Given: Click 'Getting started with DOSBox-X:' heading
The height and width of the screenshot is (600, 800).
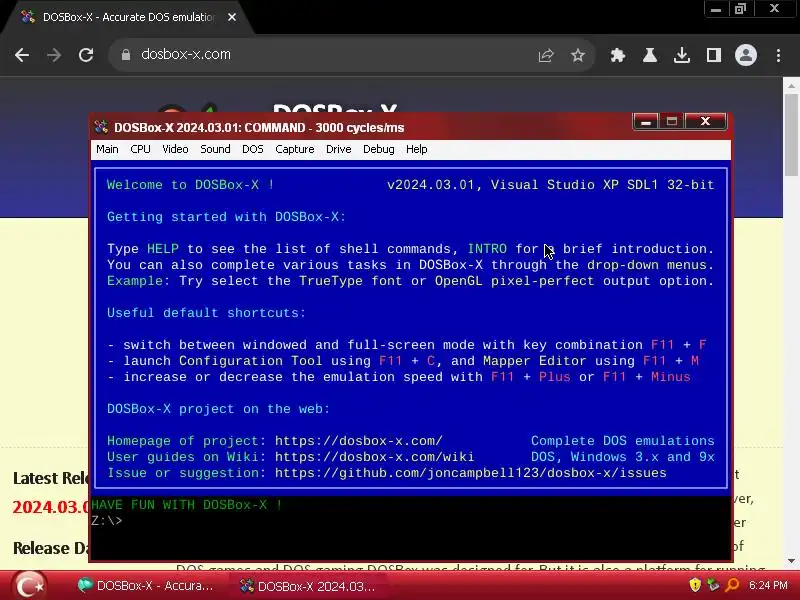Looking at the screenshot, I should [227, 217].
